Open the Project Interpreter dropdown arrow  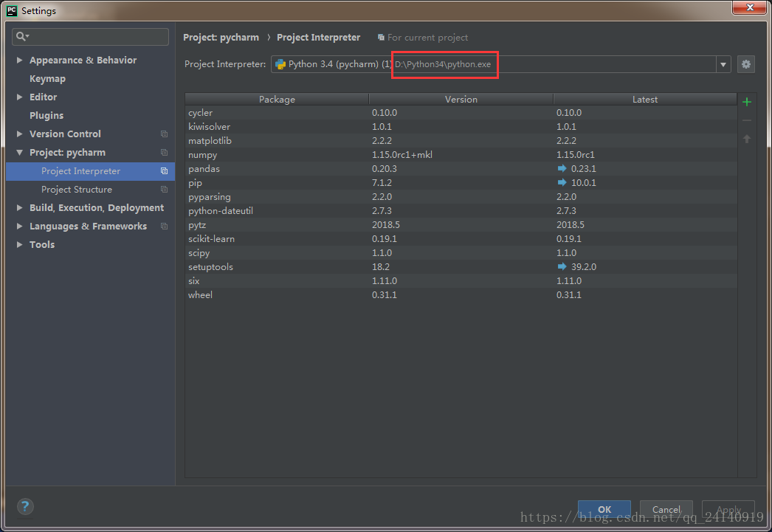(x=723, y=64)
